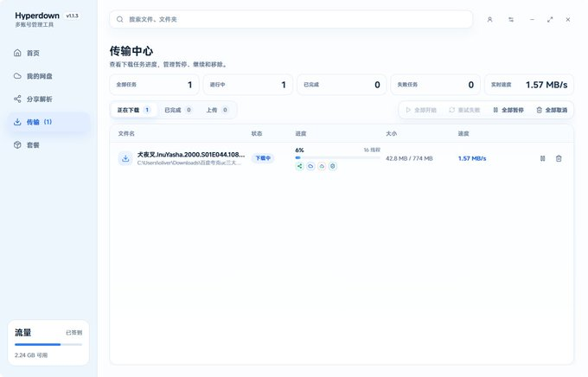Viewport: 588px width, 377px height.
Task: Delete the 犬夜叉 download task
Action: click(559, 158)
